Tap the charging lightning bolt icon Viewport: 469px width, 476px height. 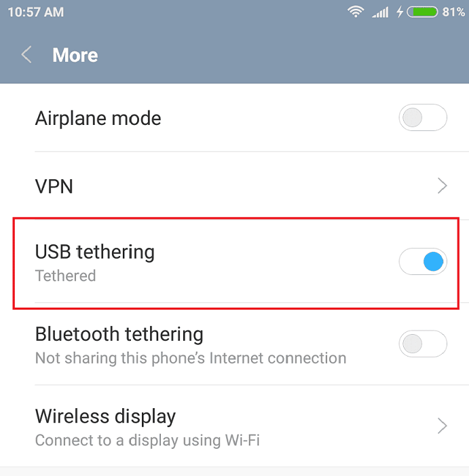[x=400, y=12]
